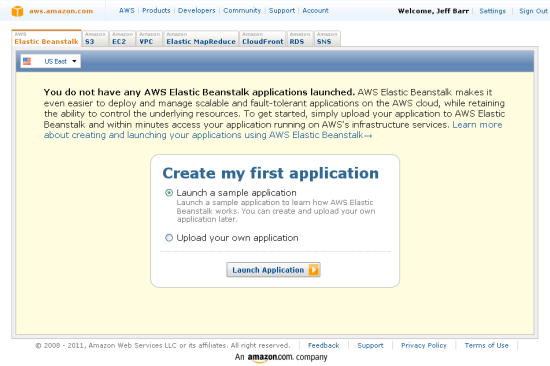Open Support in the top navigation
The image size is (550, 366).
click(282, 11)
